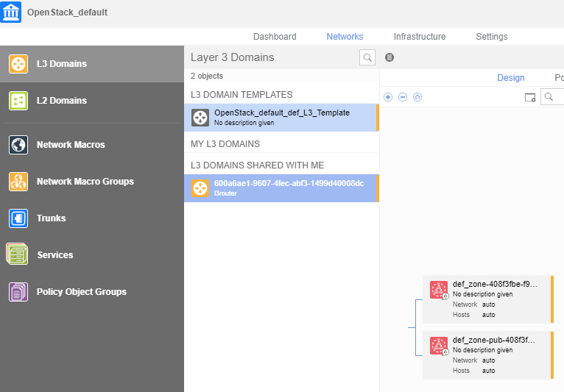Open Policy Object Groups icon

click(18, 292)
